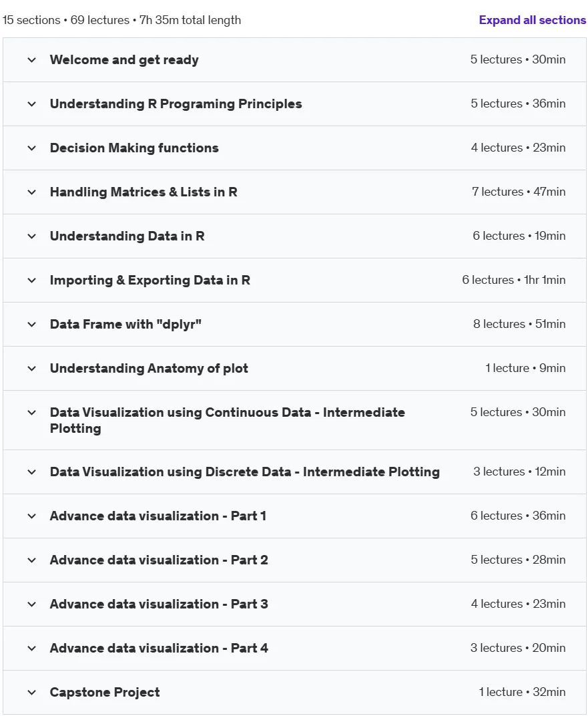Expand the Understanding Data in R chevron
Screen dimensions: 588x716
click(31, 236)
